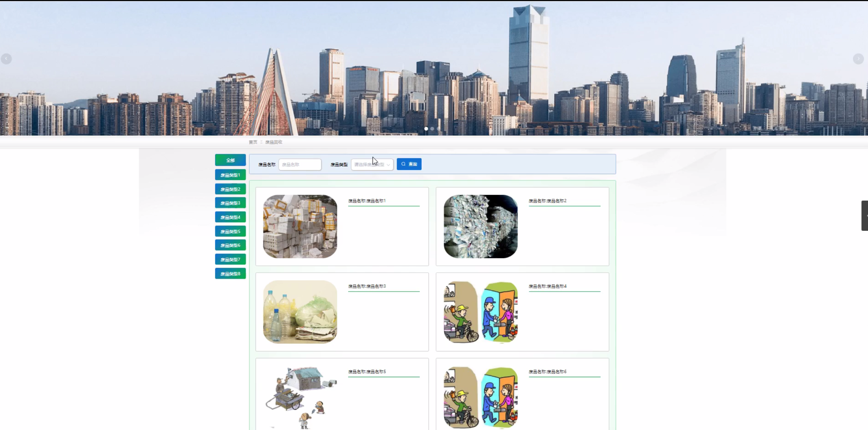Filter by 废品类型5 category

pos(230,231)
